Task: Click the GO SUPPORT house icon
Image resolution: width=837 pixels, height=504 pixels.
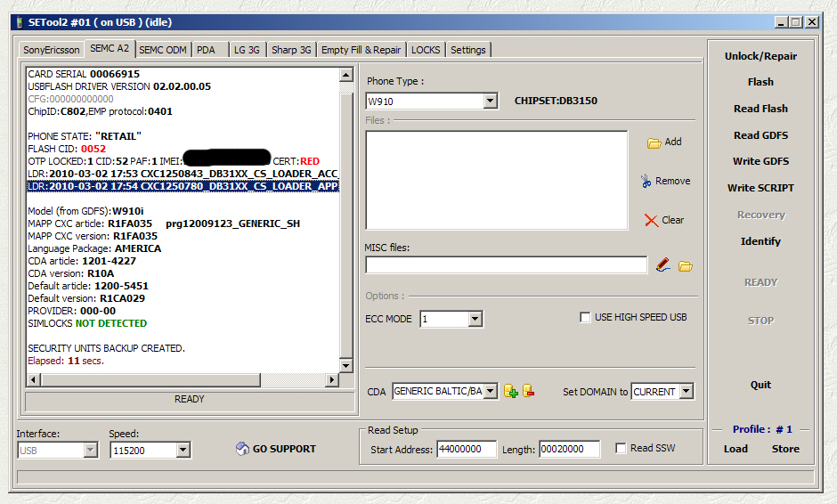Action: pyautogui.click(x=242, y=449)
